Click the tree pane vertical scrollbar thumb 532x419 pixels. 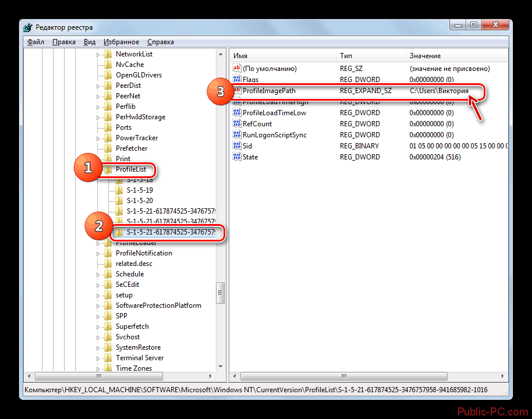[220, 290]
